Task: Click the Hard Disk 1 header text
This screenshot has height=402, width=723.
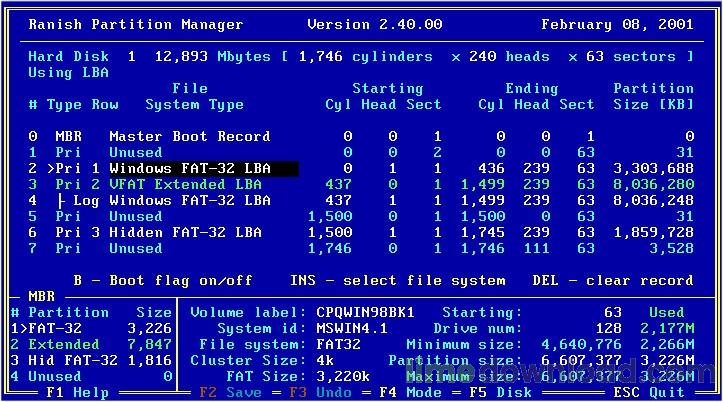Action: (x=82, y=57)
